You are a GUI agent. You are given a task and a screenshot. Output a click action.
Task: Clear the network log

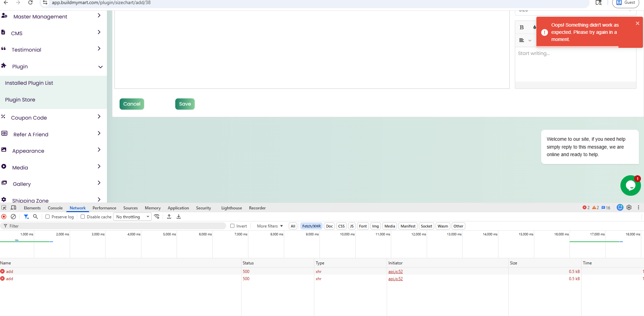(13, 217)
